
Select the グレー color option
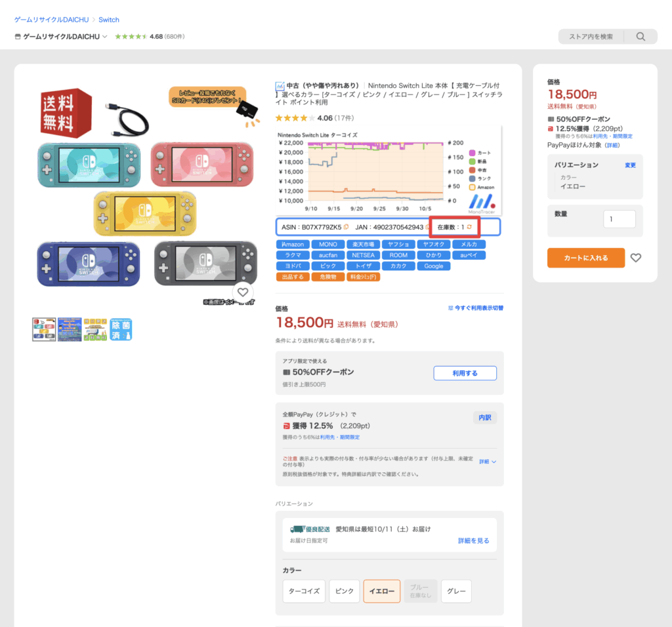(x=456, y=591)
